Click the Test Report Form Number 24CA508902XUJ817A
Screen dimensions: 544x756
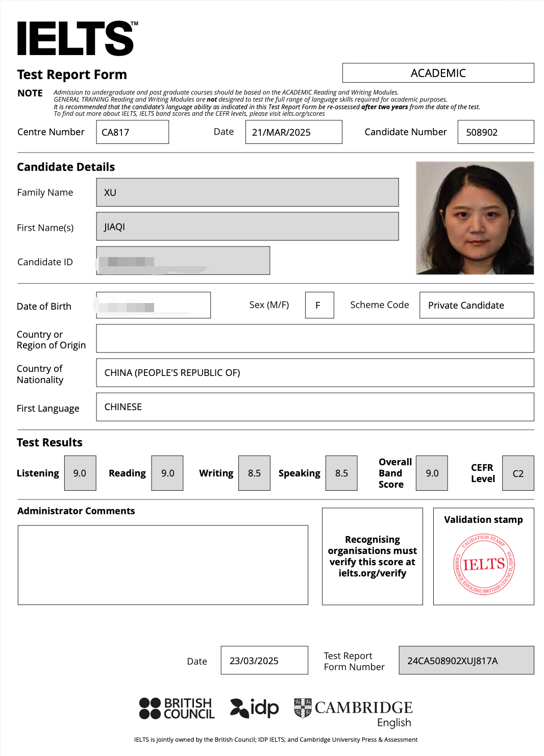point(467,661)
